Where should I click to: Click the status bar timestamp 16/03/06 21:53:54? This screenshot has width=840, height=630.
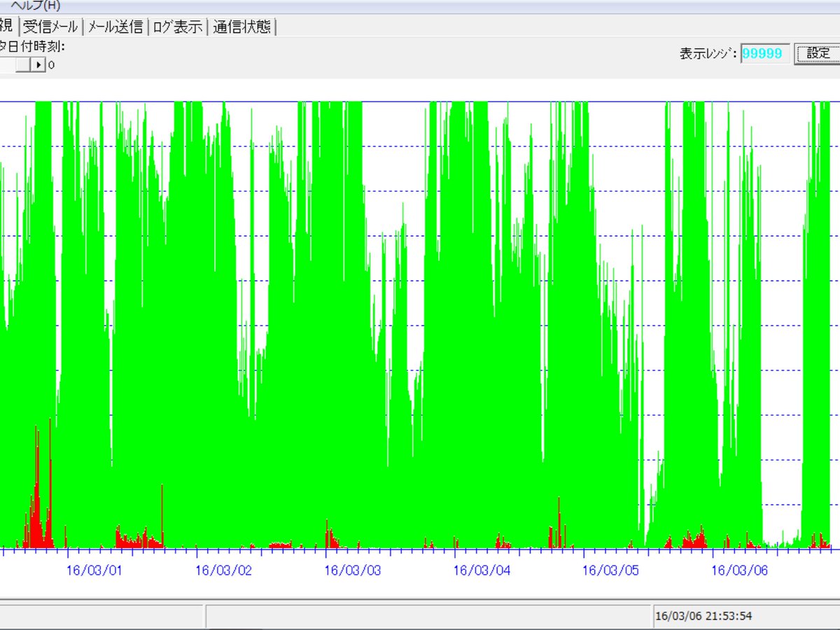pyautogui.click(x=703, y=617)
